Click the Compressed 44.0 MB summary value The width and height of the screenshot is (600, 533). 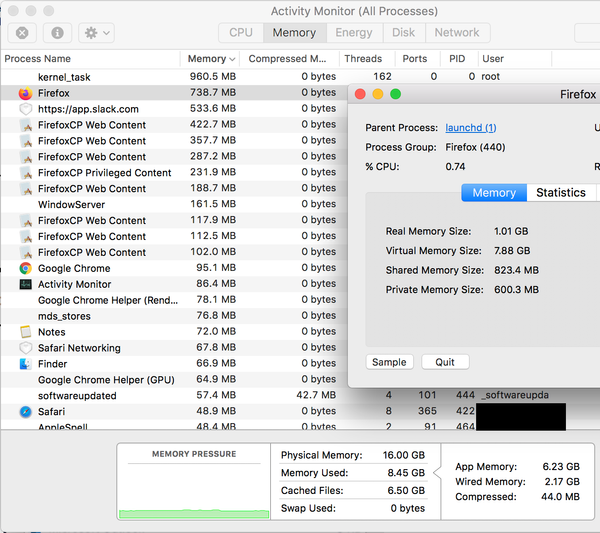560,497
